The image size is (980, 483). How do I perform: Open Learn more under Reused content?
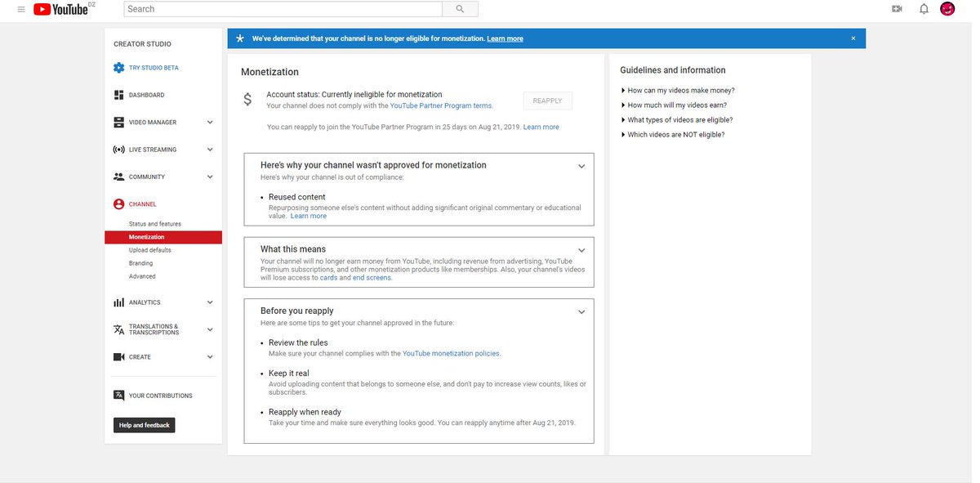[x=309, y=216]
